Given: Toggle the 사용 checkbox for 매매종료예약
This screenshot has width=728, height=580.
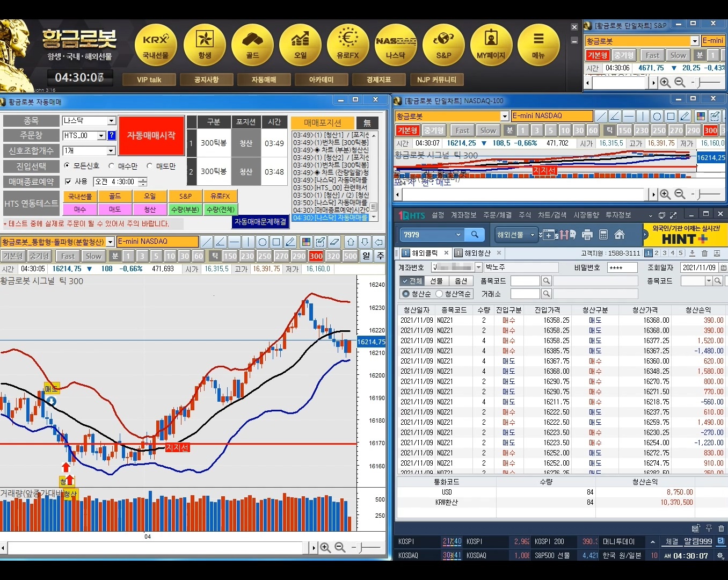Looking at the screenshot, I should [x=68, y=182].
